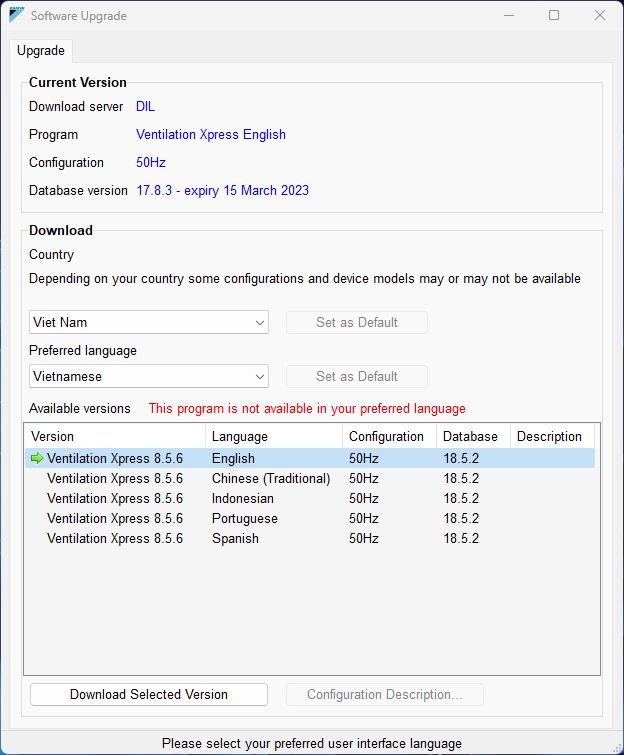Click Set as Default beside the country selector
Image resolution: width=624 pixels, height=755 pixels.
357,322
